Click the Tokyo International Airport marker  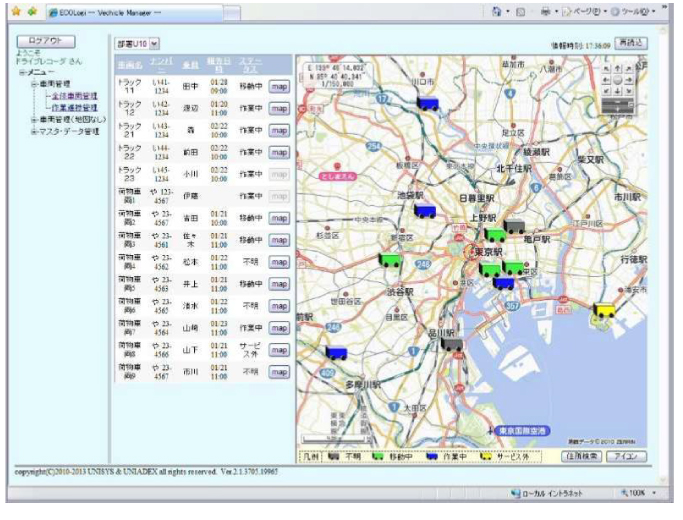click(x=522, y=431)
